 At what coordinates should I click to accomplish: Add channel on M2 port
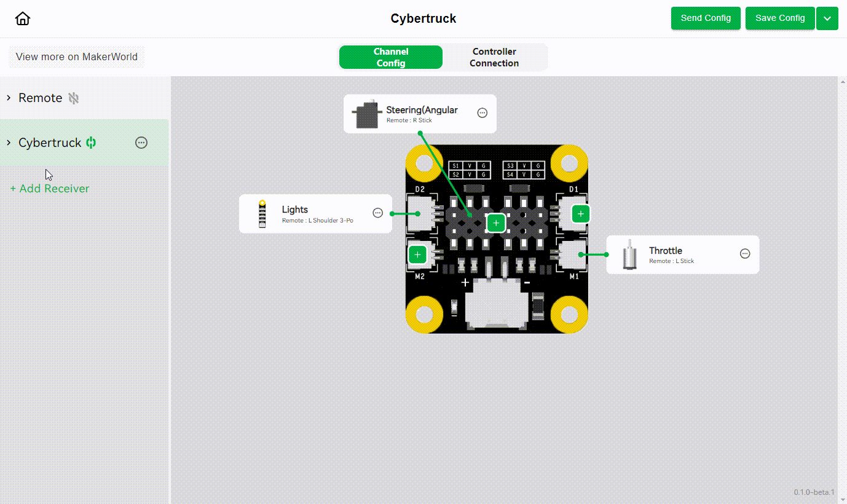click(x=417, y=254)
